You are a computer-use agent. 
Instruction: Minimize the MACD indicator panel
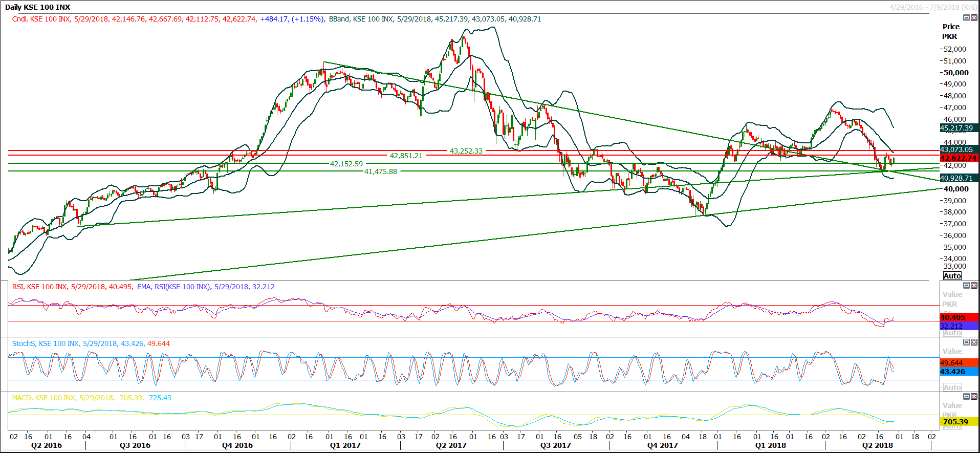click(966, 396)
